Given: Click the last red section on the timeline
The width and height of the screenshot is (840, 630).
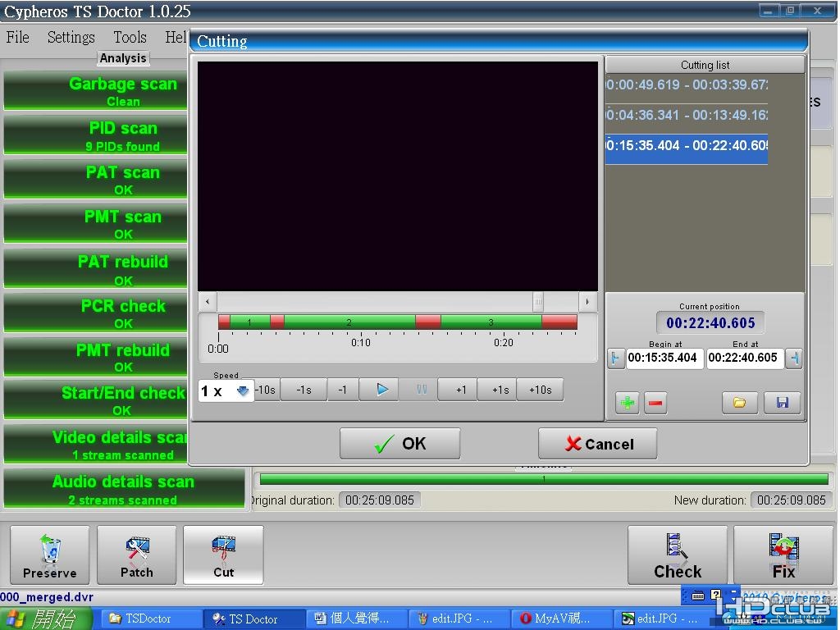Looking at the screenshot, I should click(559, 322).
